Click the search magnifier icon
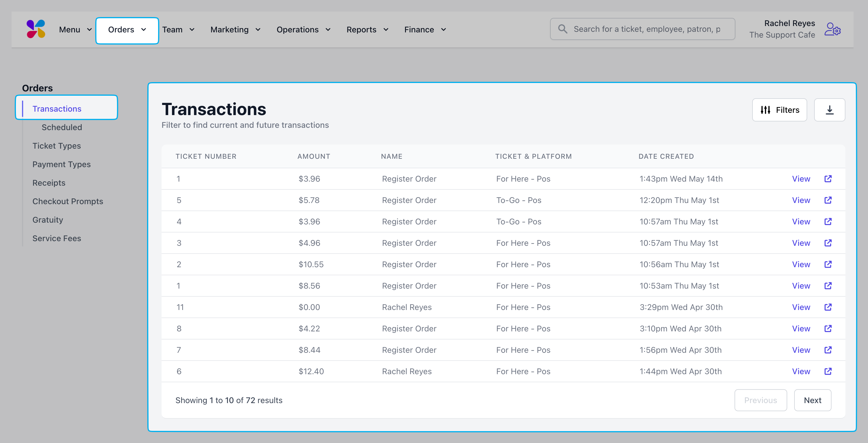The width and height of the screenshot is (868, 443). point(562,29)
